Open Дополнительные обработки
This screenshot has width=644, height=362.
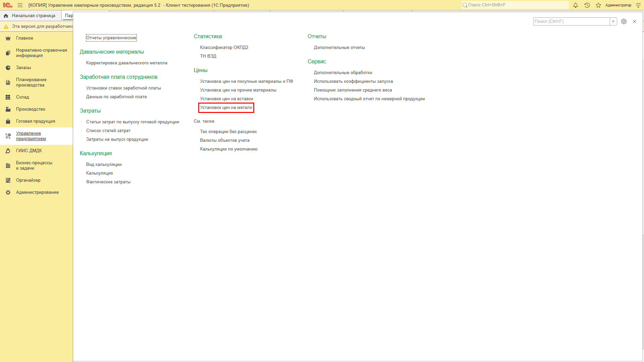click(x=343, y=73)
